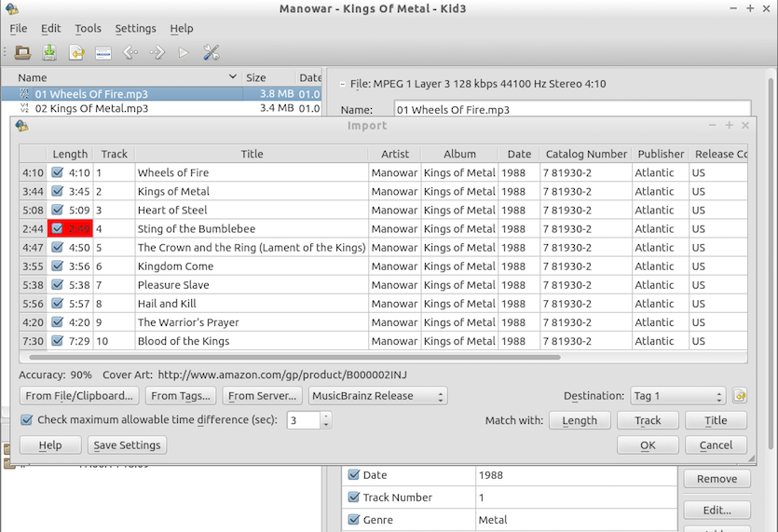Open the Settings menu
778x532 pixels.
click(x=135, y=29)
